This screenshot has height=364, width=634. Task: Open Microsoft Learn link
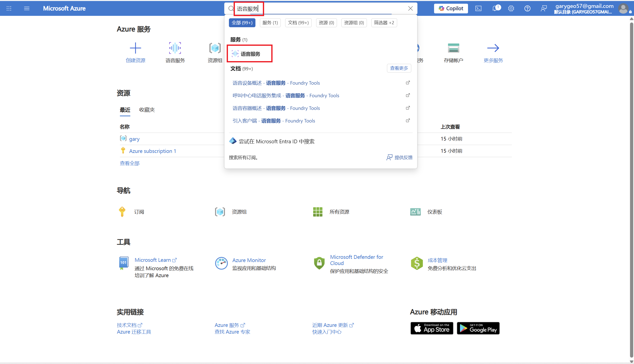(156, 260)
